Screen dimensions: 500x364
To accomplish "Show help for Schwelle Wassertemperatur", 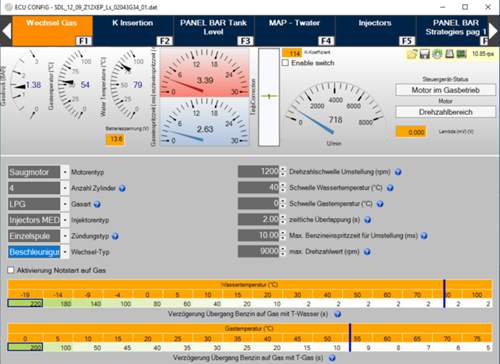I will 390,188.
